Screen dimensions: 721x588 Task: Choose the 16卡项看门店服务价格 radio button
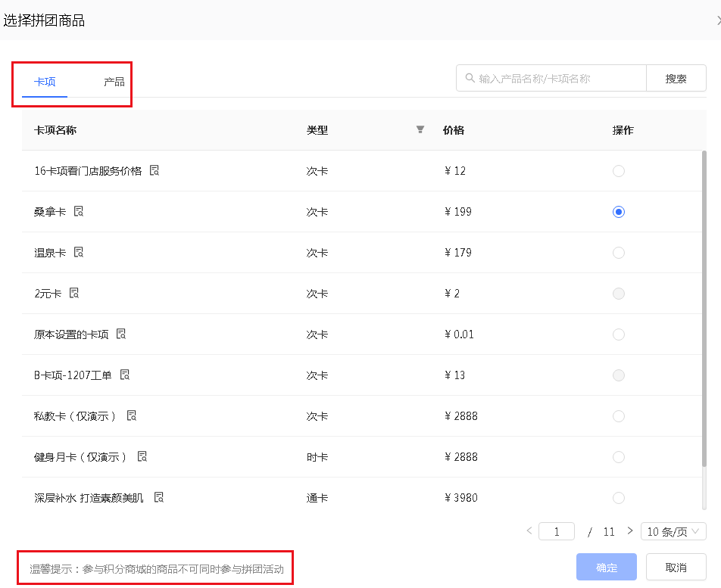619,171
